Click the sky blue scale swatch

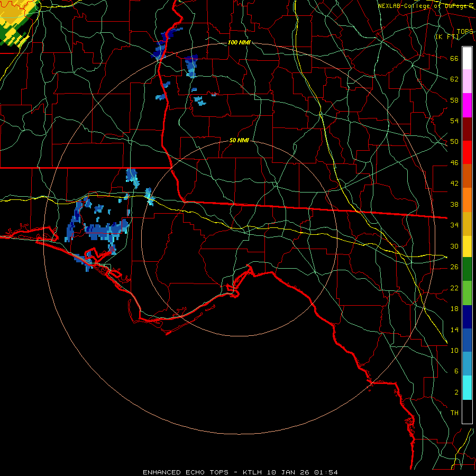click(x=467, y=364)
